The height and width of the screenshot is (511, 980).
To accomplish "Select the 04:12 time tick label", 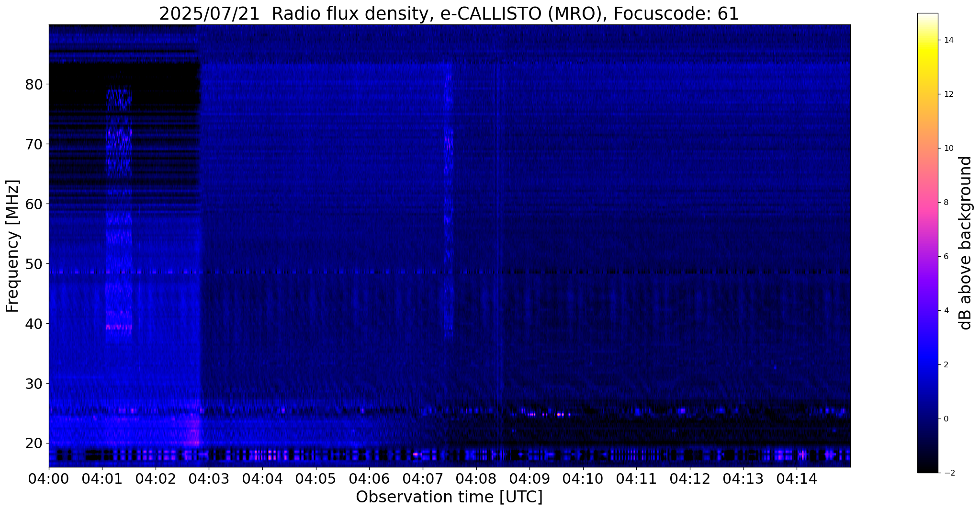I will pyautogui.click(x=690, y=479).
